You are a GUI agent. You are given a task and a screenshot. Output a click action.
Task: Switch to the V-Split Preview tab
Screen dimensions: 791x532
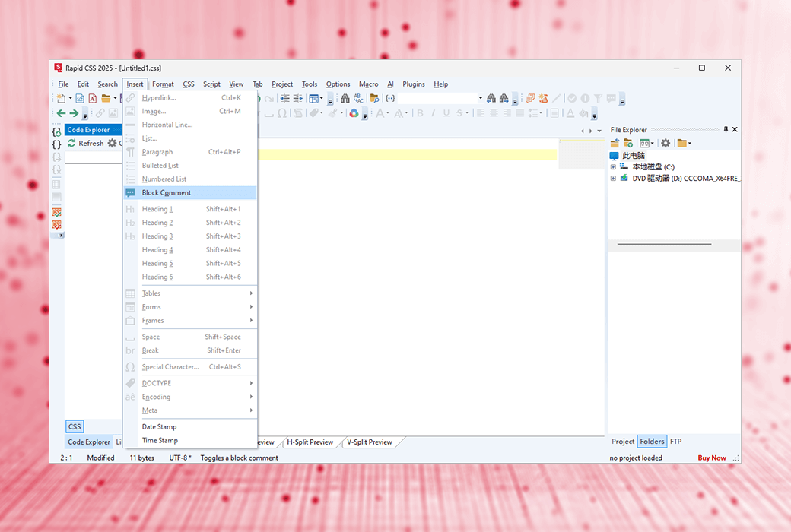pyautogui.click(x=370, y=442)
